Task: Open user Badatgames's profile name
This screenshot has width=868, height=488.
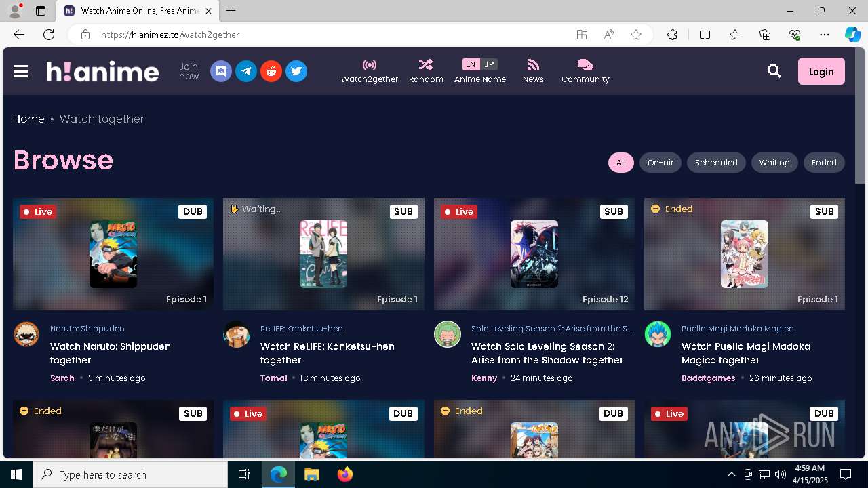Action: tap(709, 378)
